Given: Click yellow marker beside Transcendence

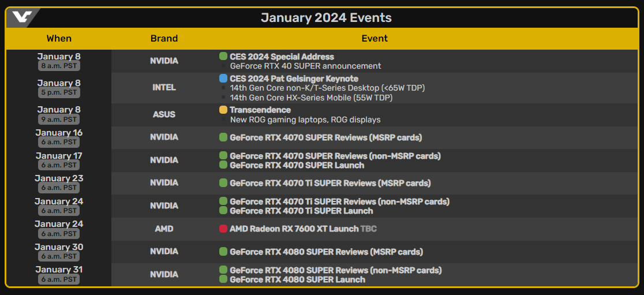Looking at the screenshot, I should point(223,110).
